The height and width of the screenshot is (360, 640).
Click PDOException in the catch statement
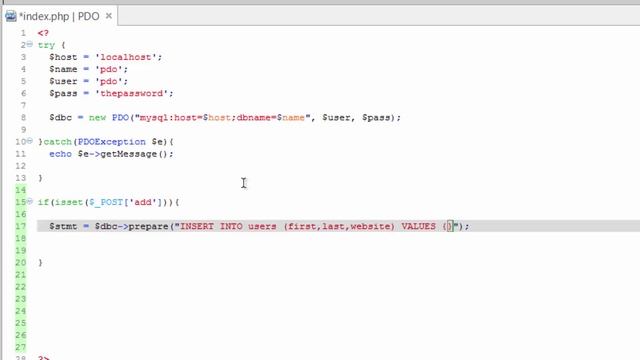pos(112,142)
